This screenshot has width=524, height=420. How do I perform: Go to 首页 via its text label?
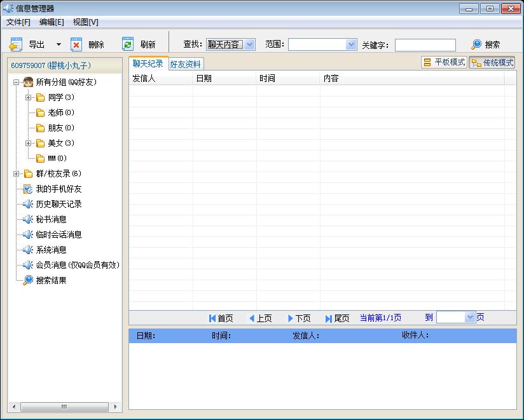(x=225, y=318)
